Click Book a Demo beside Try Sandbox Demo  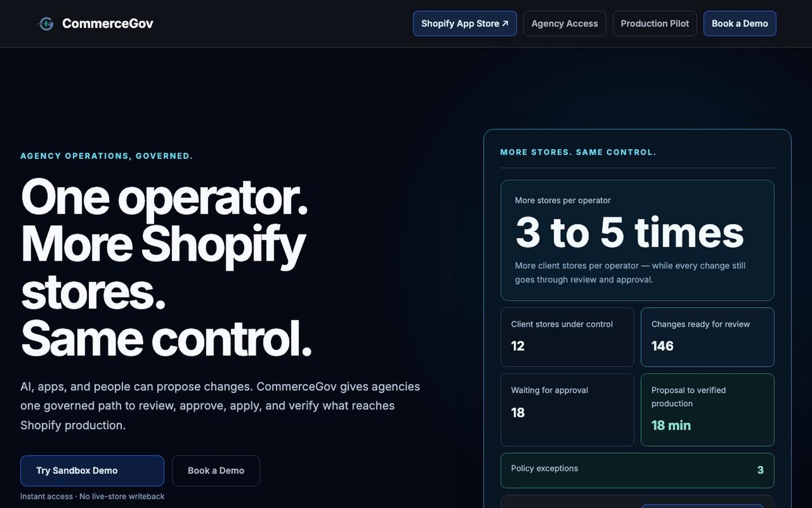(216, 470)
